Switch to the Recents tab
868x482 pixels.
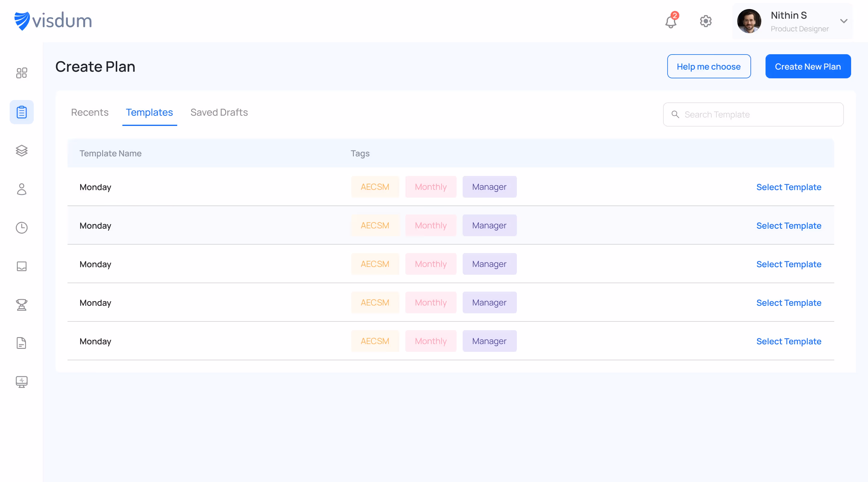pos(90,112)
